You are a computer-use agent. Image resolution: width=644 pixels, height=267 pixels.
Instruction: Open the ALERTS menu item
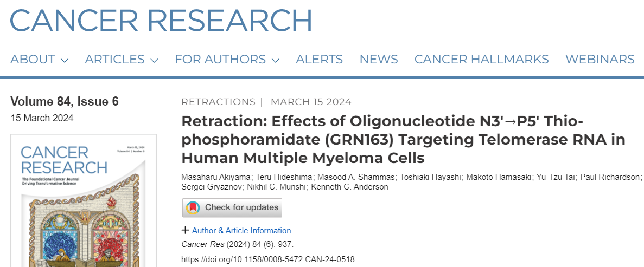[x=319, y=60]
